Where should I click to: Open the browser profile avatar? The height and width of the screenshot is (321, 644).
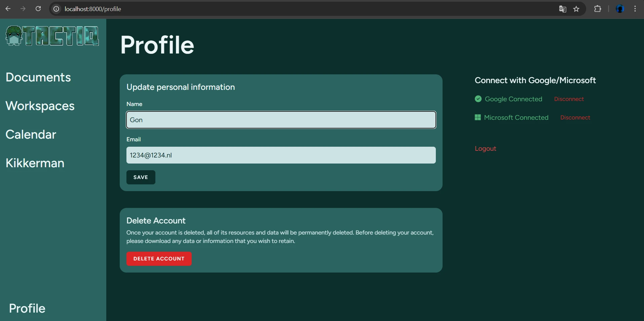(x=620, y=9)
